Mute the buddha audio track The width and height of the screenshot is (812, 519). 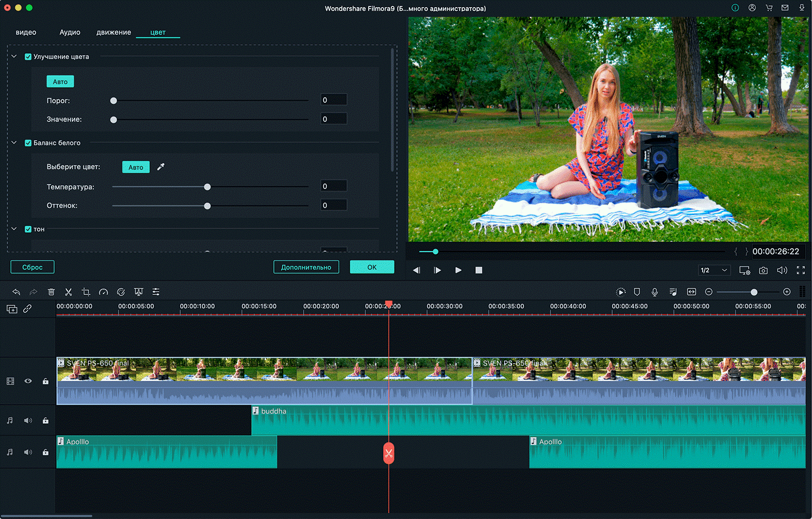click(28, 421)
